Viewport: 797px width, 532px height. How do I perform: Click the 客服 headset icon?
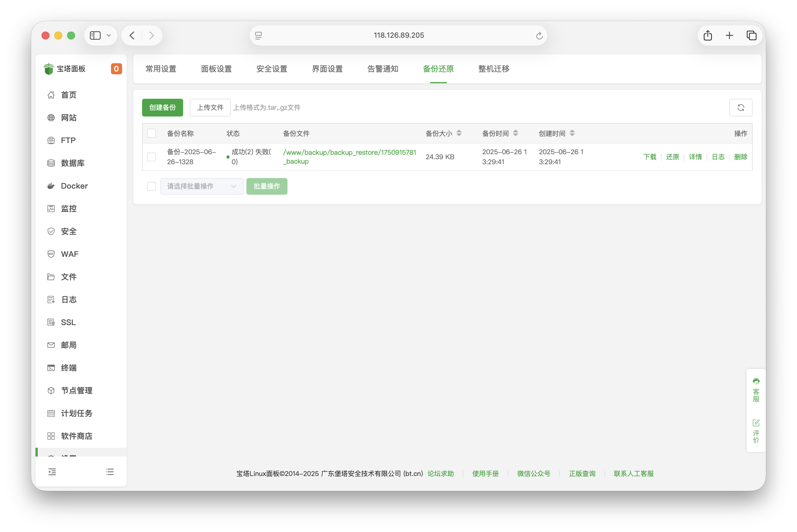tap(756, 381)
